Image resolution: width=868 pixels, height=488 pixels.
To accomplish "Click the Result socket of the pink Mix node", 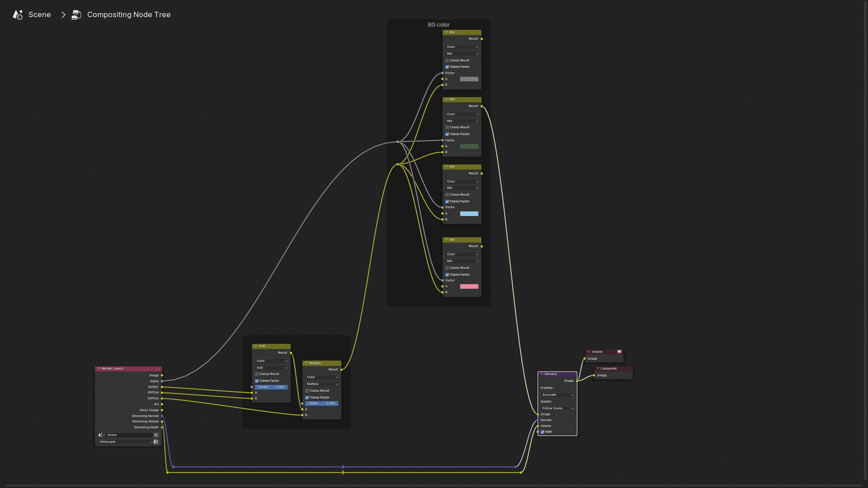I will point(481,246).
